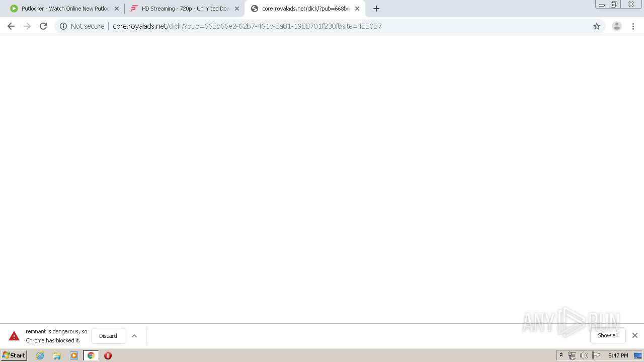Discard the blocked remnant download
Image resolution: width=644 pixels, height=362 pixels.
coord(108,336)
